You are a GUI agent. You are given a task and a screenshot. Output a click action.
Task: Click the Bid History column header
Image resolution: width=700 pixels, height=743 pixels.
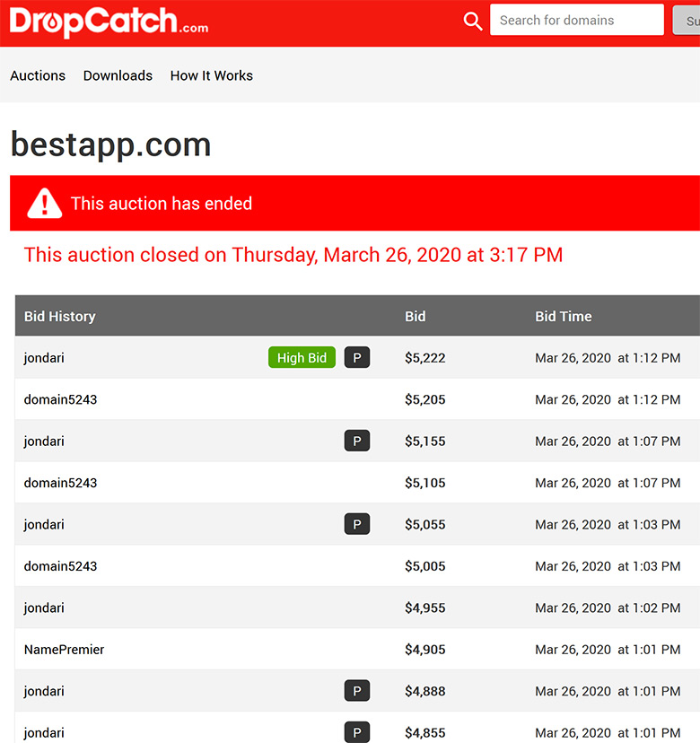point(60,316)
